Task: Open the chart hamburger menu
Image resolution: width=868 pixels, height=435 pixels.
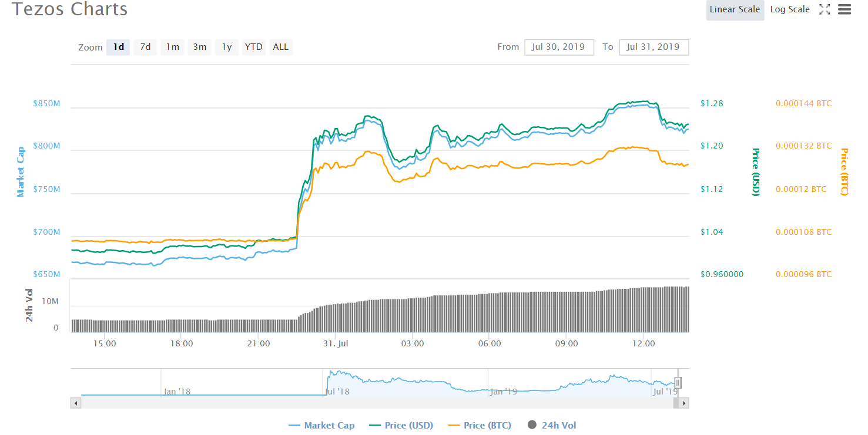Action: tap(844, 9)
